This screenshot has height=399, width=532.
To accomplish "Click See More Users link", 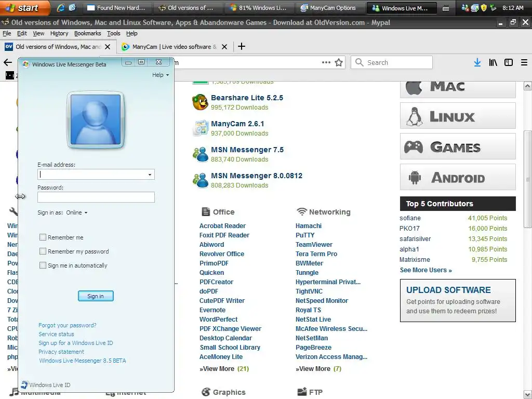I will (425, 270).
